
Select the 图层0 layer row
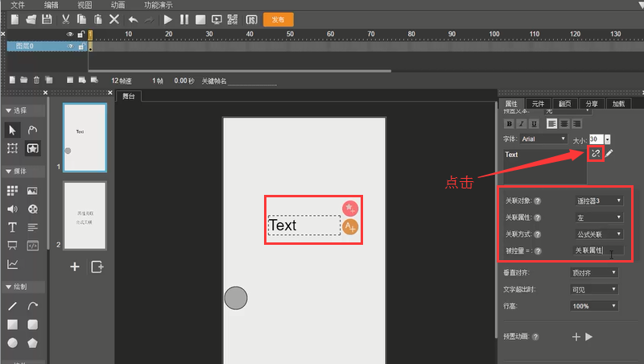tap(47, 46)
